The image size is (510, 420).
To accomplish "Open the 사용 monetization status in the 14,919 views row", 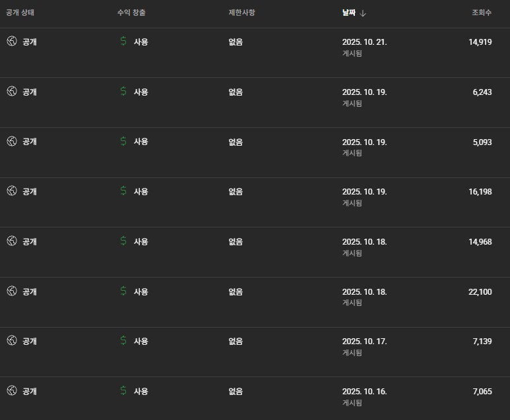I will click(141, 42).
